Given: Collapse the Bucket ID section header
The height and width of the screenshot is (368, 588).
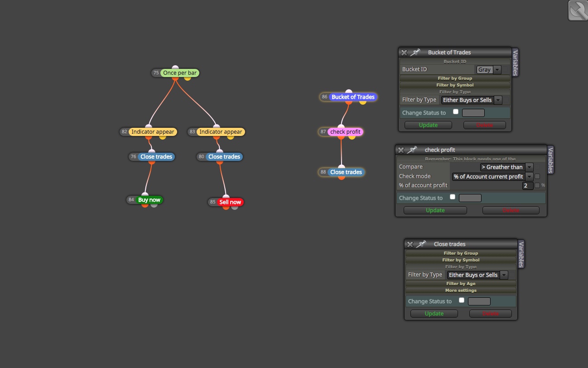Looking at the screenshot, I should click(455, 62).
